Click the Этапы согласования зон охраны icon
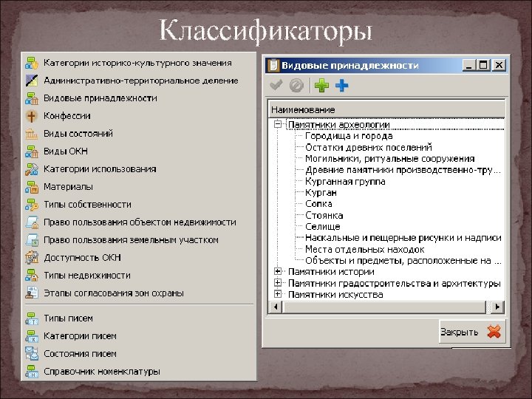Viewport: 532px width, 399px height. click(32, 293)
